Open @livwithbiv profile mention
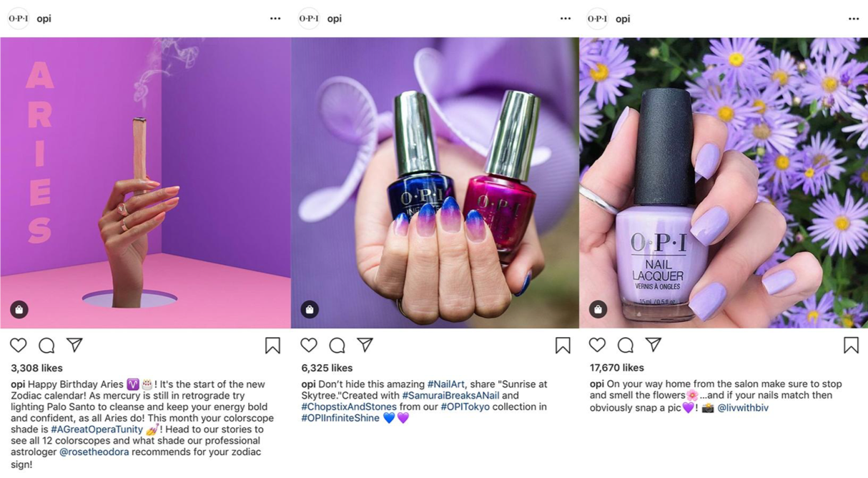Image resolution: width=868 pixels, height=478 pixels. click(743, 408)
